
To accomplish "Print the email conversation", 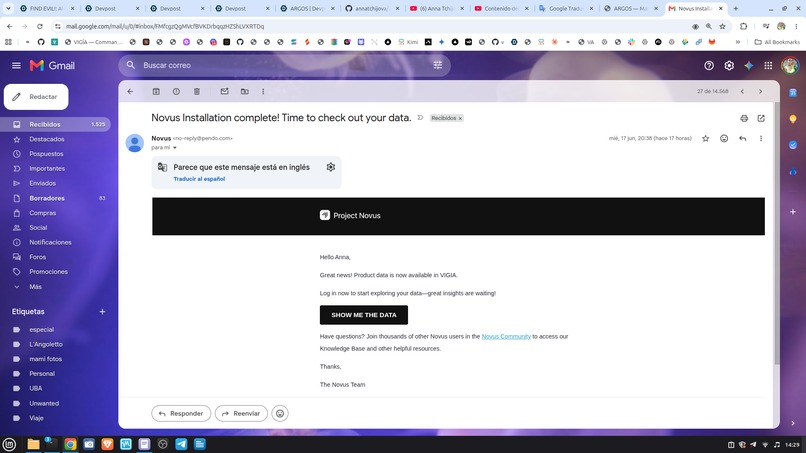I will click(744, 118).
